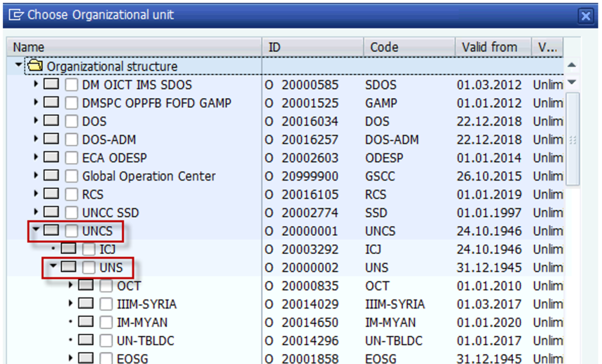602x364 pixels.
Task: Click the Code column header
Action: pos(409,47)
